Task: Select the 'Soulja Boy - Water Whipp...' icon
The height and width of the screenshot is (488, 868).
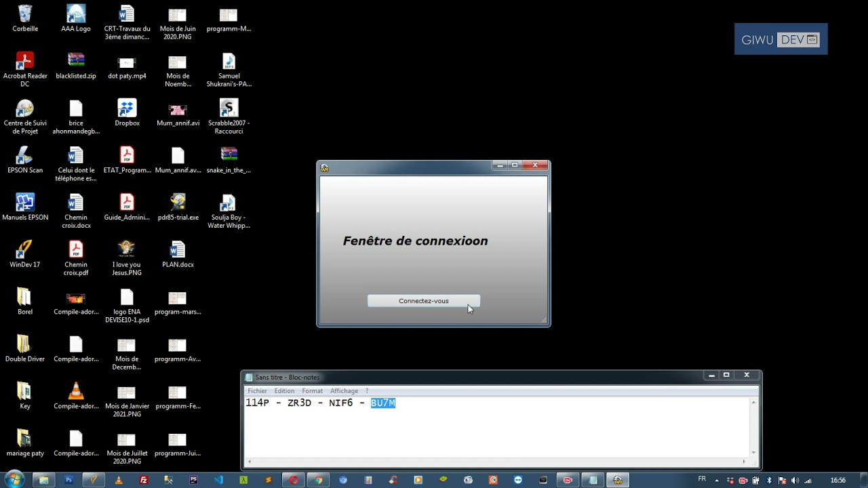Action: [x=229, y=211]
